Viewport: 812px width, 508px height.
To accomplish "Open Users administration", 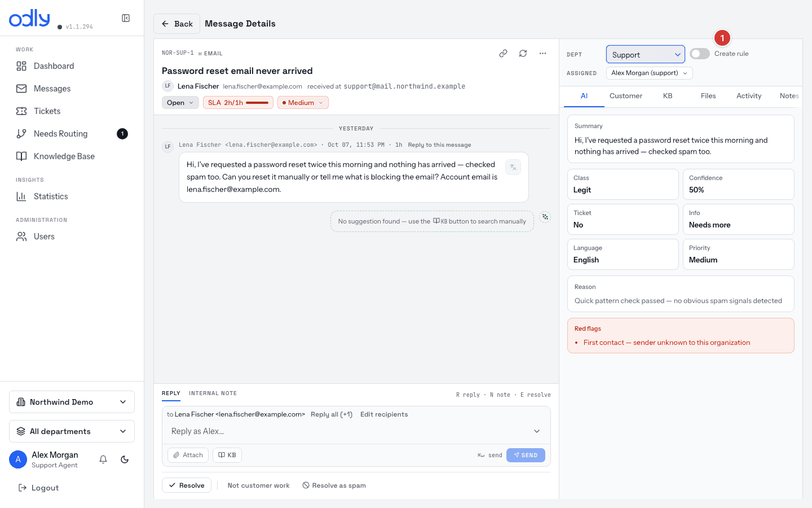I will coord(72,237).
